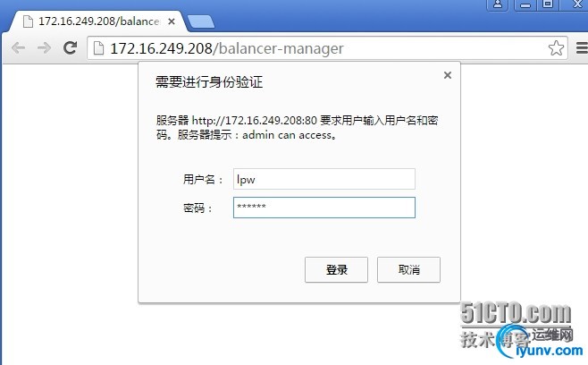The image size is (588, 365).
Task: Click the 登录 login button
Action: click(x=336, y=269)
